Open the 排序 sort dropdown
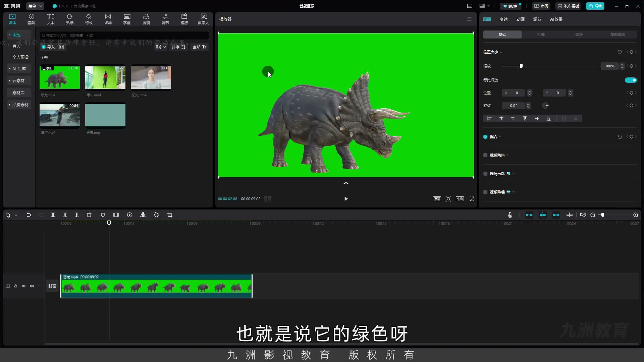The height and width of the screenshot is (362, 644). click(x=179, y=47)
